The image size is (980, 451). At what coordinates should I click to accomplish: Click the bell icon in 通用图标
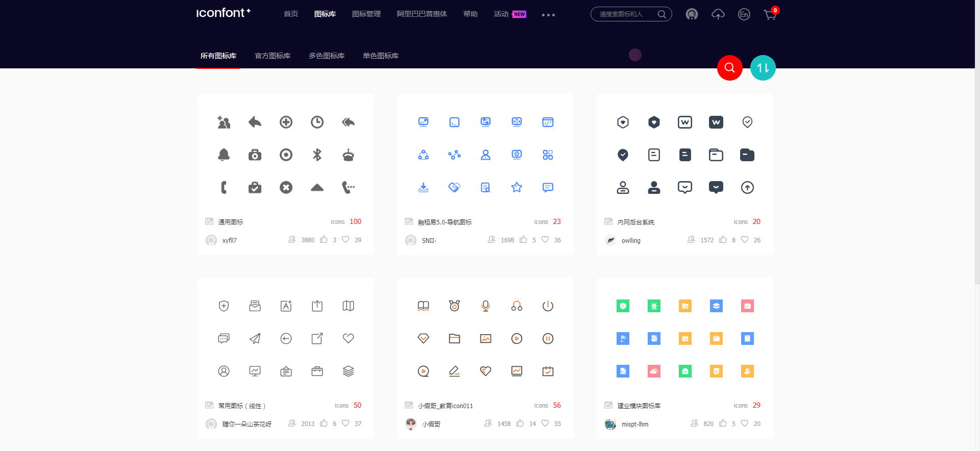tap(224, 155)
